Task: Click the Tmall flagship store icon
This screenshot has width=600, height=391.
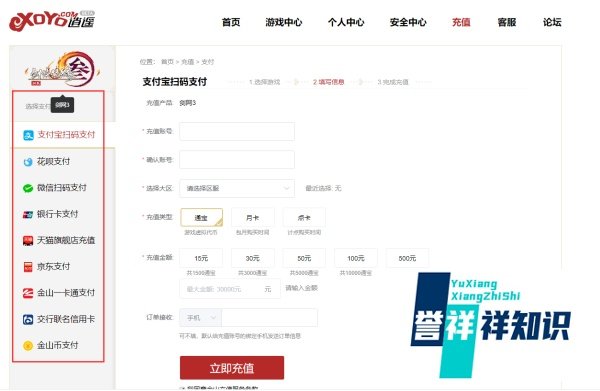Action: (28, 241)
